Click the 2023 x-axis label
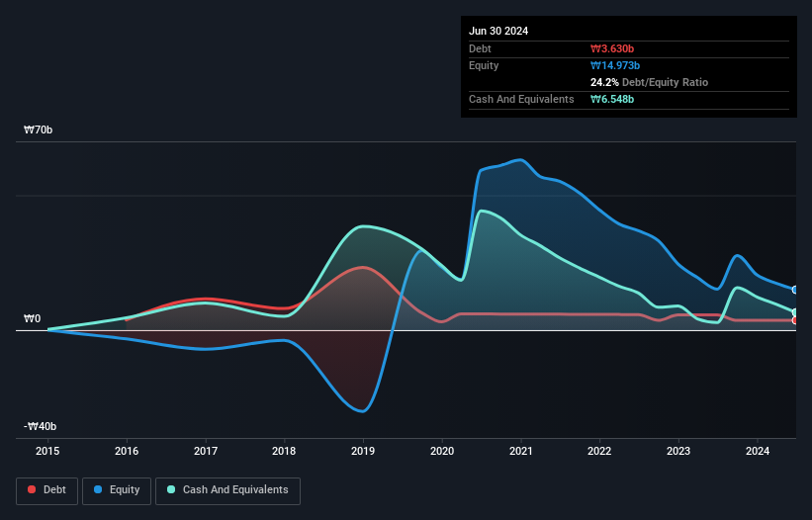 678,451
